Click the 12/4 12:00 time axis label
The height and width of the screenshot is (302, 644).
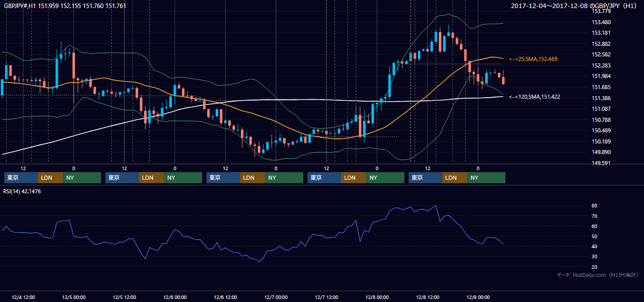click(23, 297)
